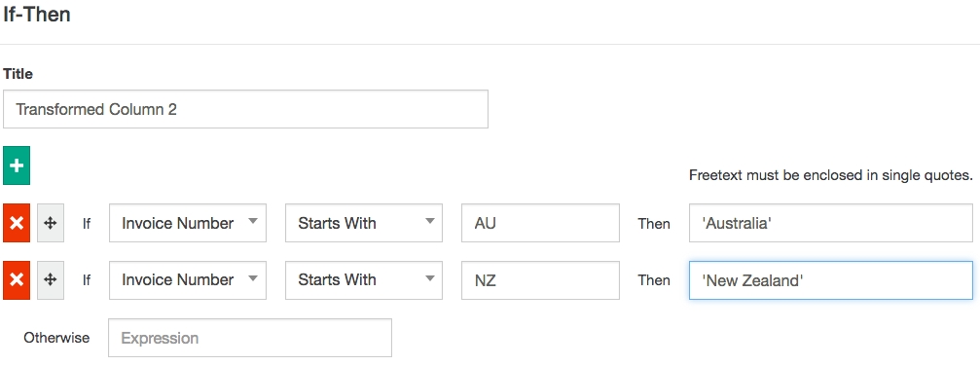Click the Freetext single quotes hint text

tap(831, 175)
